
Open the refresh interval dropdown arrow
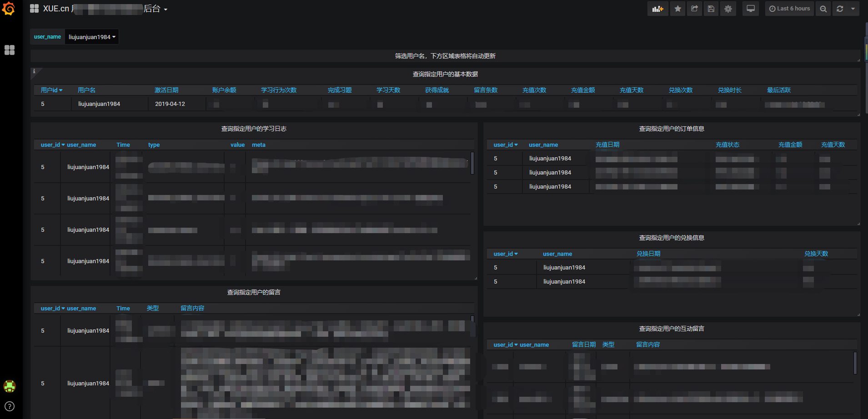point(853,9)
